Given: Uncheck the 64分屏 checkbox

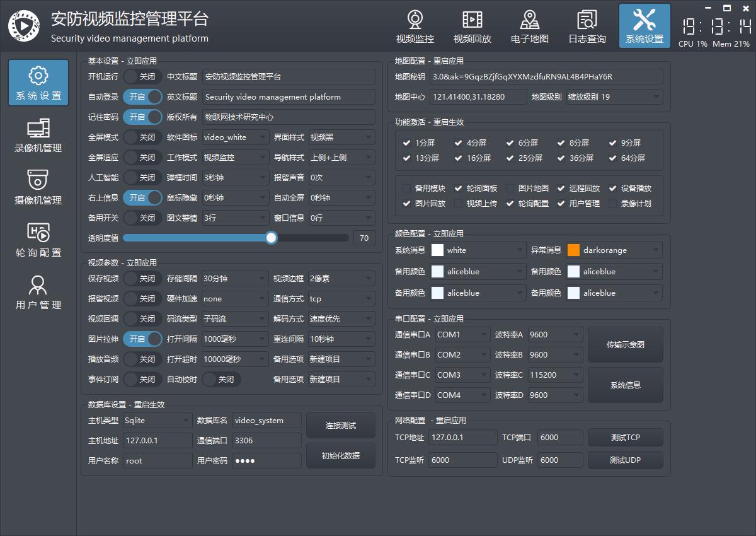Looking at the screenshot, I should point(612,158).
